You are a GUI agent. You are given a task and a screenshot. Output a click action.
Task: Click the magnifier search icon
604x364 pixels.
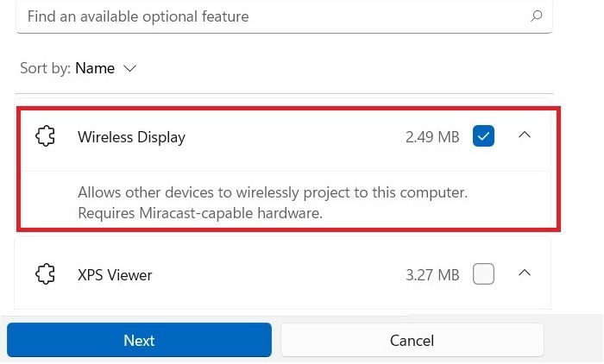tap(536, 16)
